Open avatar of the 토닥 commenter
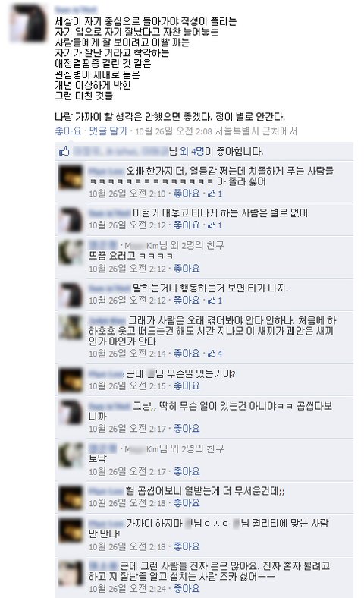This screenshot has height=598, width=364. 71,455
